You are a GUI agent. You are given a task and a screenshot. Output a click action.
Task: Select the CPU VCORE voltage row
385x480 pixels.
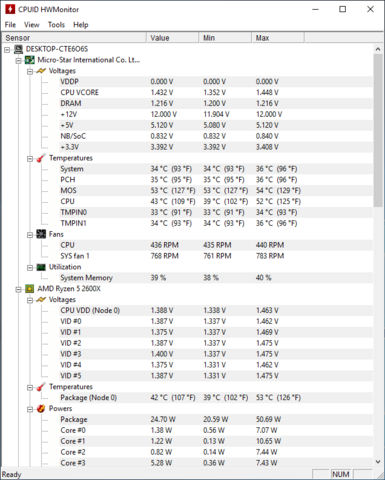pos(216,92)
